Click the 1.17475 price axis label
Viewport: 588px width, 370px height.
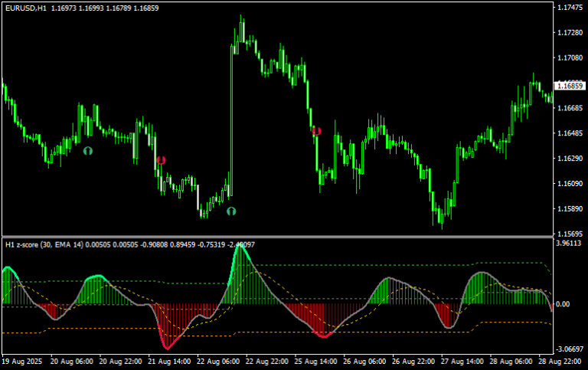[570, 8]
